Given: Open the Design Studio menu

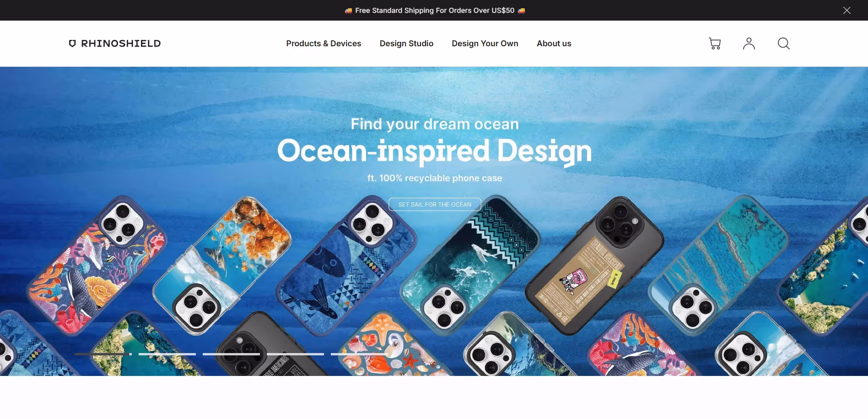Looking at the screenshot, I should [x=406, y=44].
